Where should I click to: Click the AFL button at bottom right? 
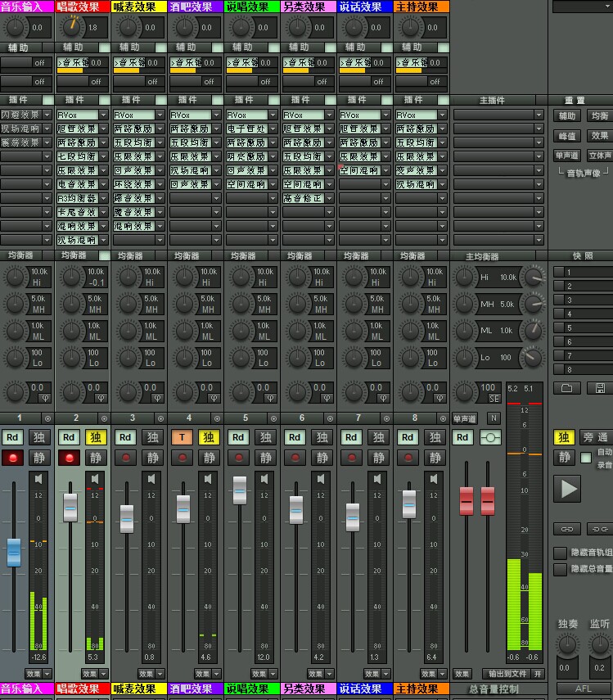tap(584, 689)
